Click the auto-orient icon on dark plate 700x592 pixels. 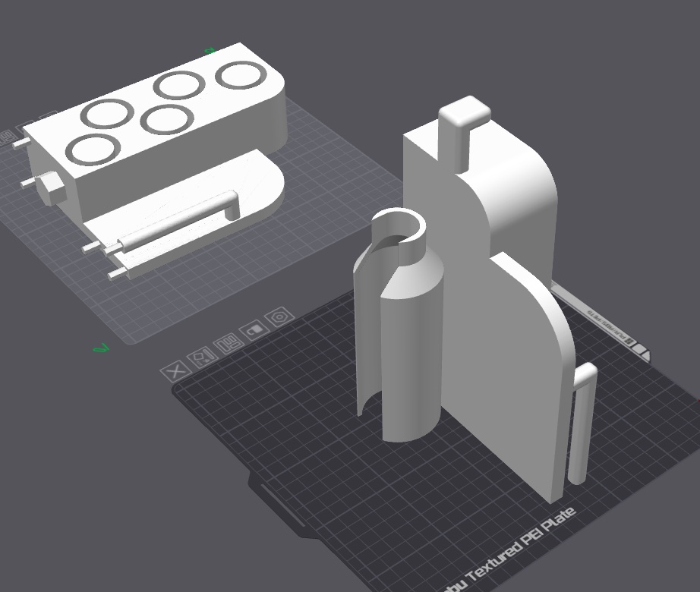[202, 357]
